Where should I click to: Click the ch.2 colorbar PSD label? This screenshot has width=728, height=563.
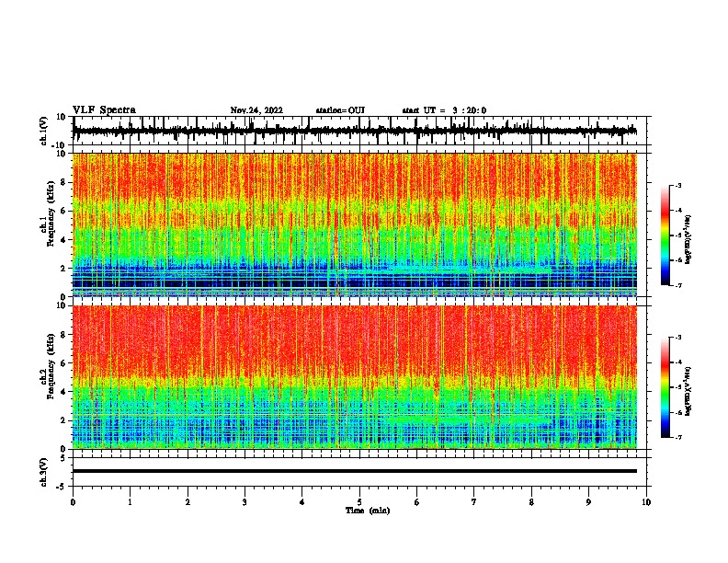[688, 392]
